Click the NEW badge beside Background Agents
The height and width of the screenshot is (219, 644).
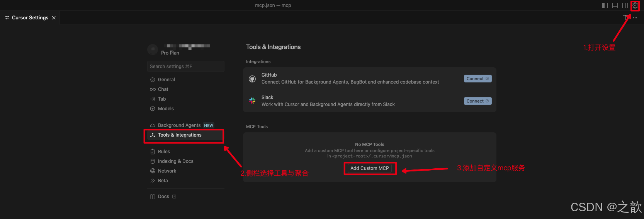[x=209, y=125]
